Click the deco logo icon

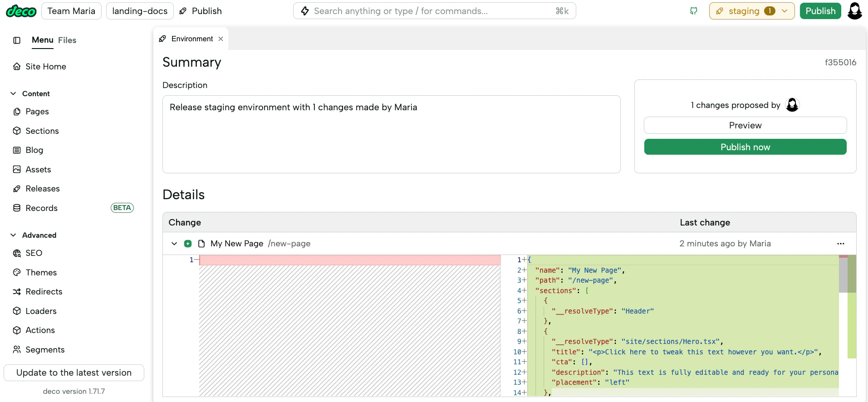pos(21,11)
